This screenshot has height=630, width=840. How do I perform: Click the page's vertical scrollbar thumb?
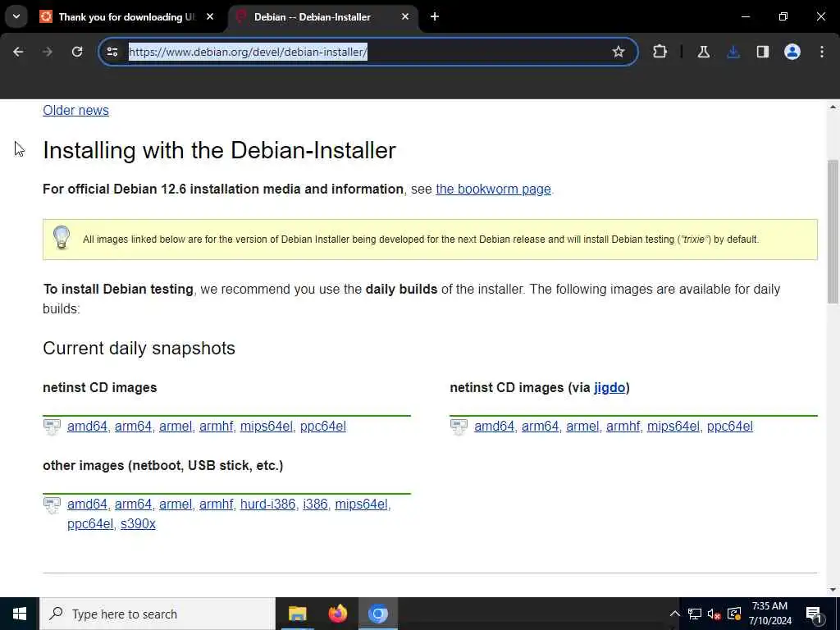[833, 231]
